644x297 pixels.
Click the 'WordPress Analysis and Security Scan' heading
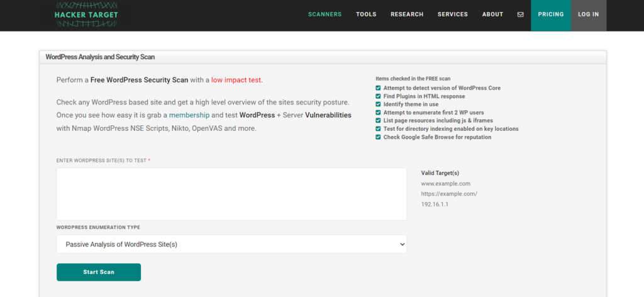tap(100, 57)
